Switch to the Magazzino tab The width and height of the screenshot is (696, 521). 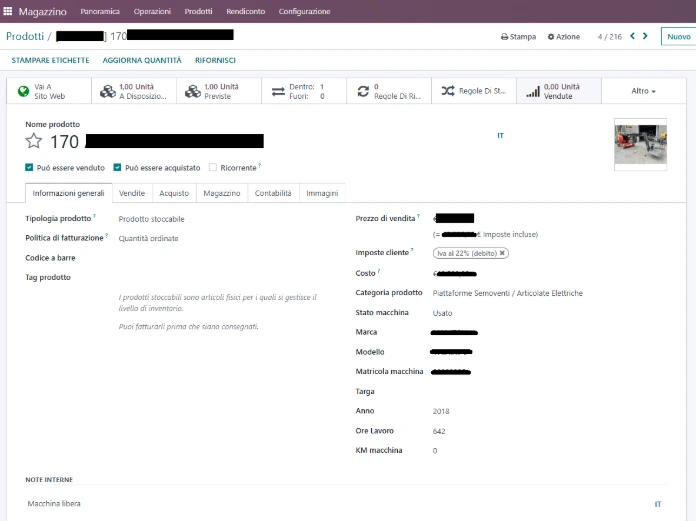221,193
